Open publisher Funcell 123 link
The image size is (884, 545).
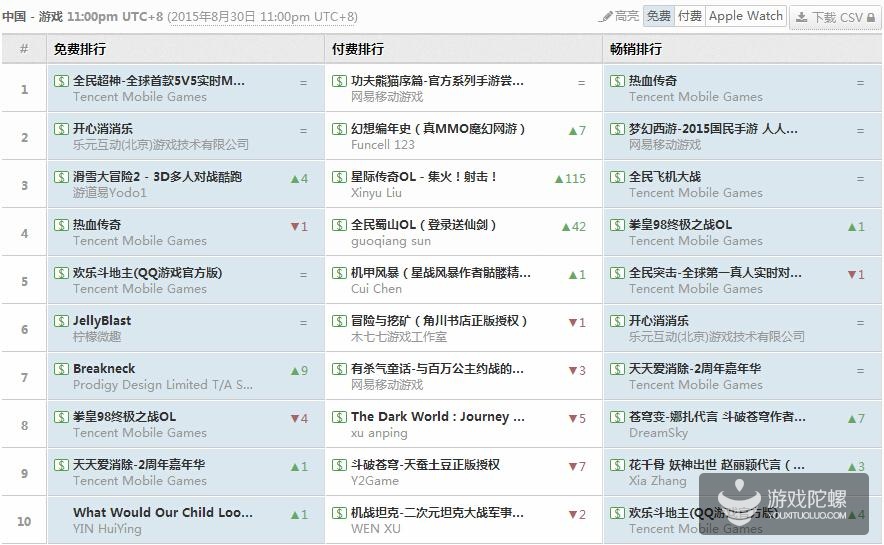382,145
